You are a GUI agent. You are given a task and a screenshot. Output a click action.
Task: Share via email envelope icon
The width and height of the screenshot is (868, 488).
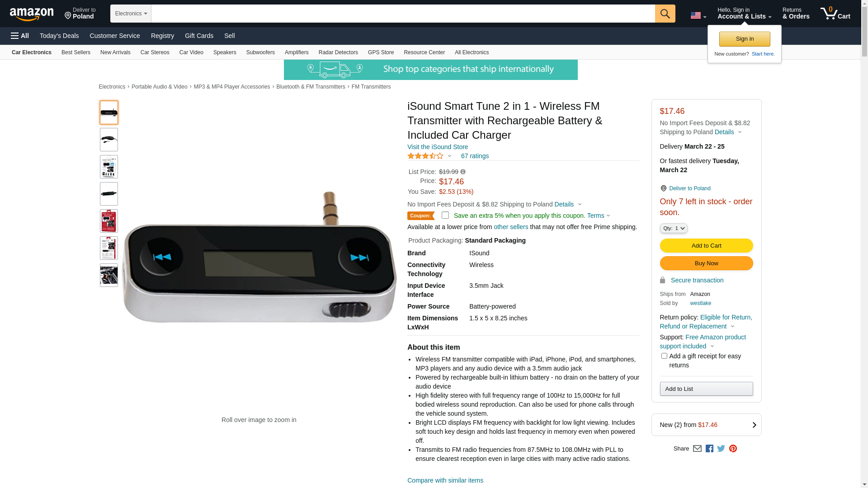click(x=697, y=449)
